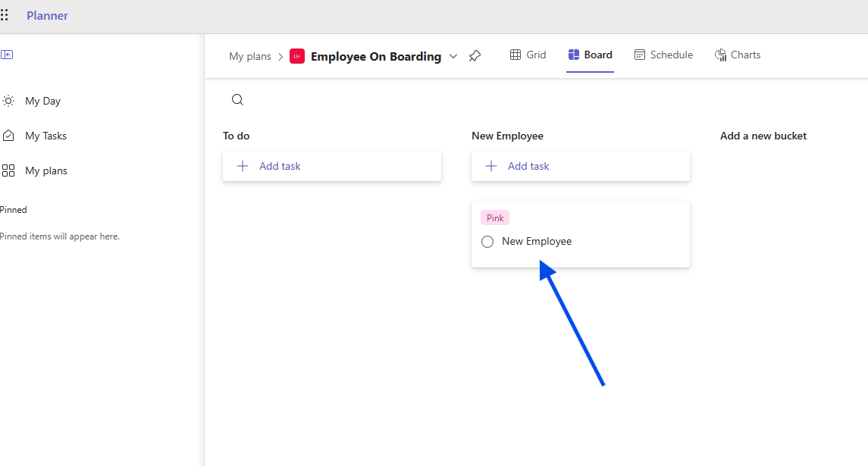Click Add a new bucket
The width and height of the screenshot is (868, 466).
(763, 136)
